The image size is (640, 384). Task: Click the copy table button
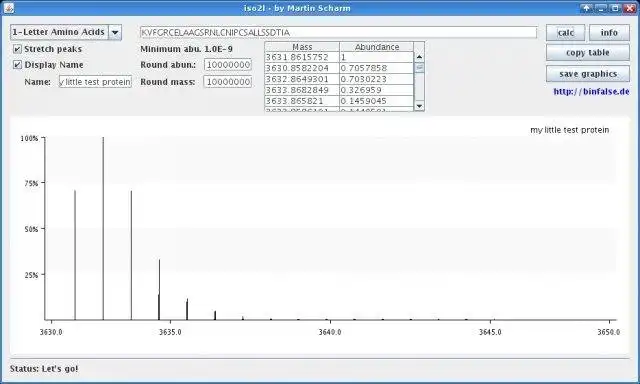[x=588, y=53]
